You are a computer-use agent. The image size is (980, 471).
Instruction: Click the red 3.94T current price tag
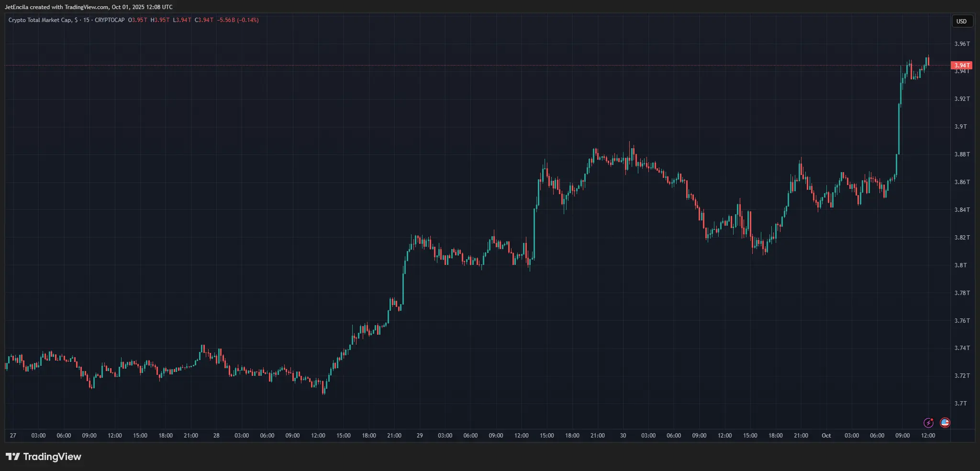point(961,66)
